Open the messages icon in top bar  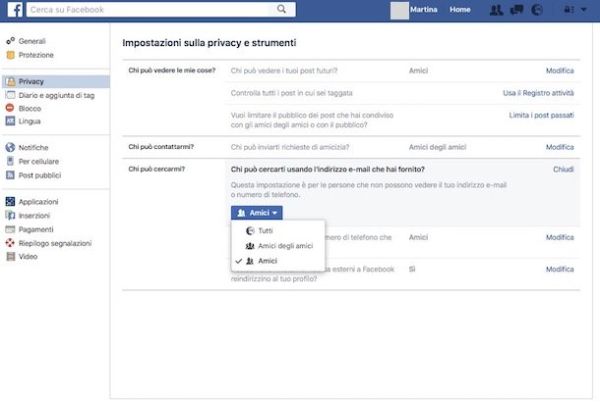[x=515, y=10]
